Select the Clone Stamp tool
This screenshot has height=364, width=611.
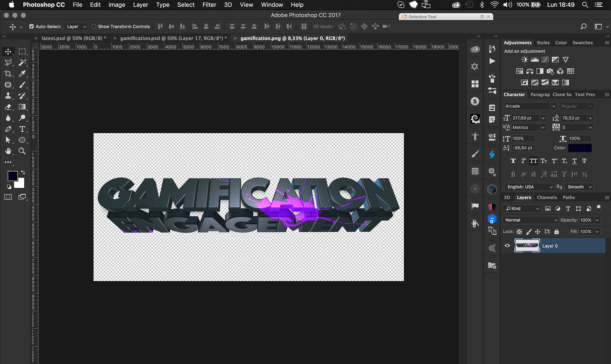8,96
